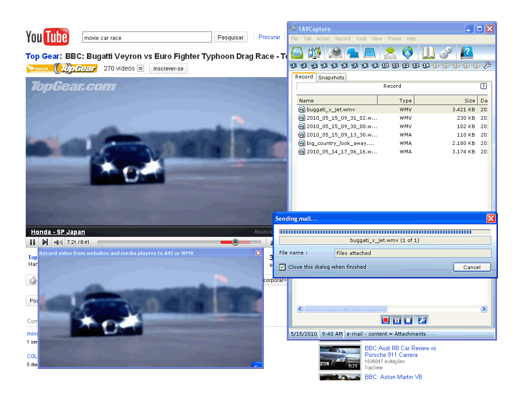Click the globe upload icon
The height and width of the screenshot is (399, 532).
click(x=407, y=53)
